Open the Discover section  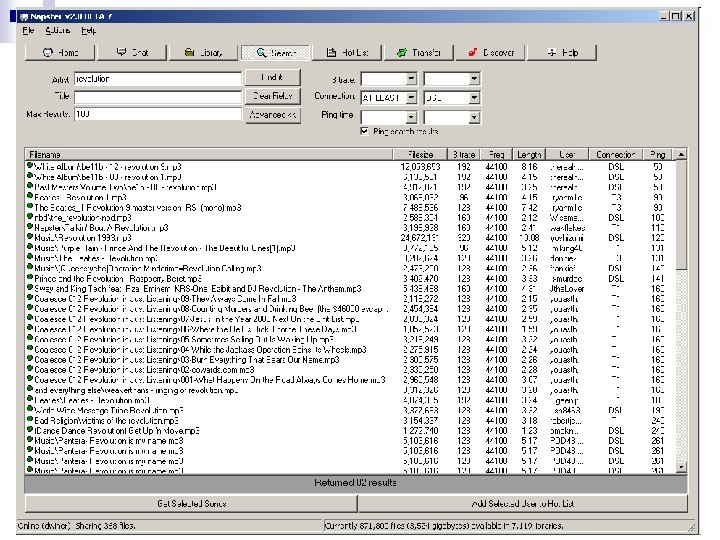pos(491,53)
